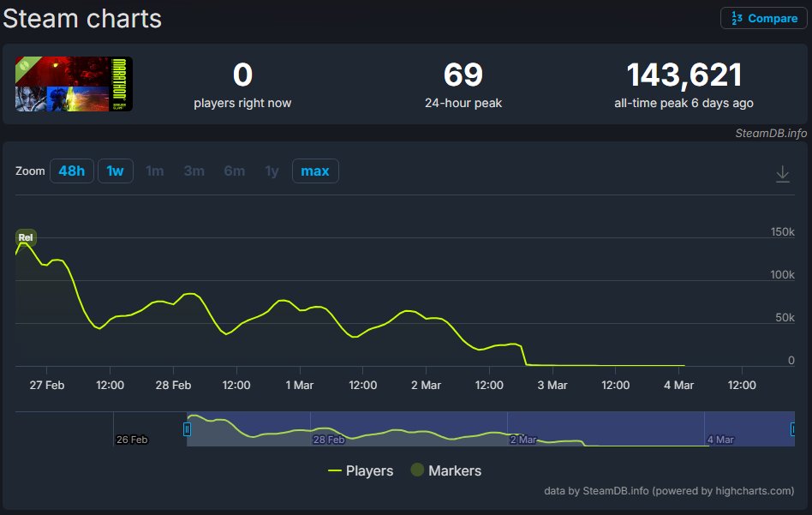Click the 150k y-axis label
The height and width of the screenshot is (515, 812).
click(x=783, y=231)
